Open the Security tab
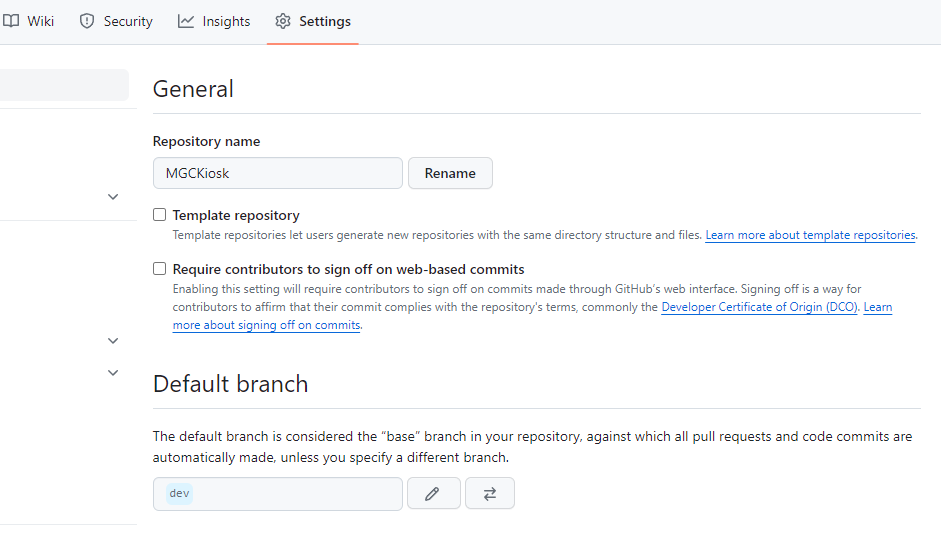941x534 pixels. [116, 22]
